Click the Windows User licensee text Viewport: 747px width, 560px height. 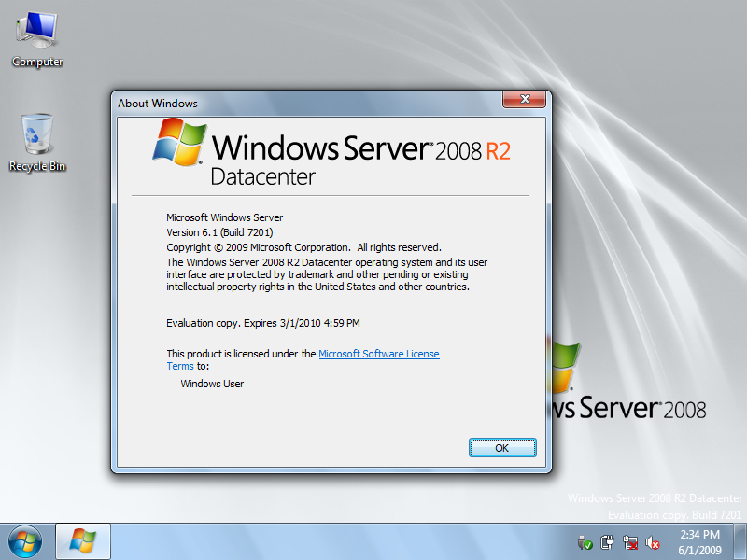pyautogui.click(x=212, y=384)
